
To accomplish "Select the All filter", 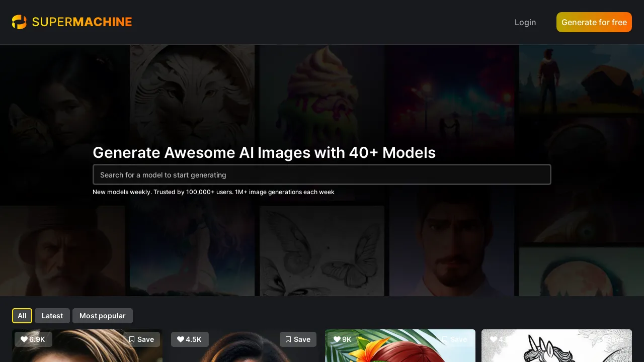I will point(22,316).
